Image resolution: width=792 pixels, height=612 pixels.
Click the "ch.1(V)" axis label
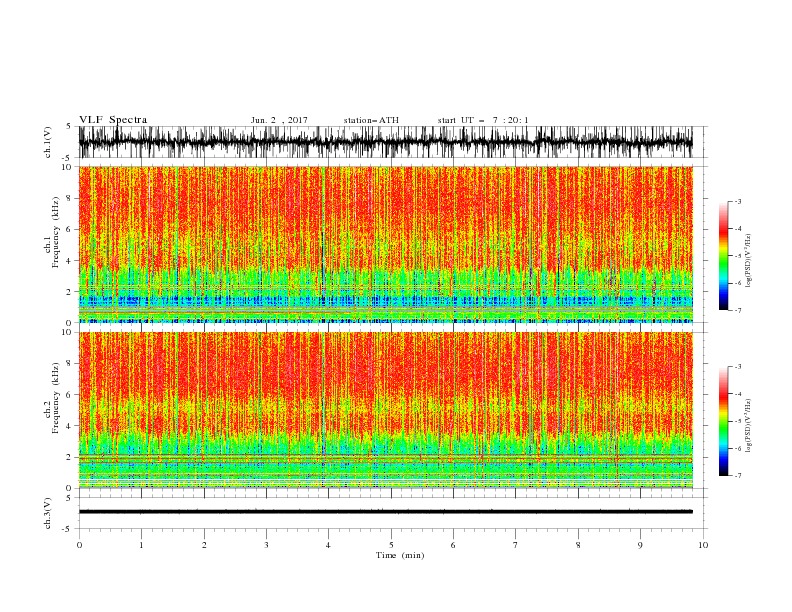48,142
